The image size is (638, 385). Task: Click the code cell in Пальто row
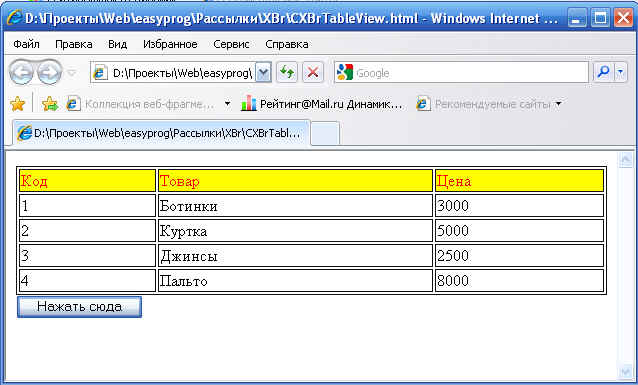tap(87, 280)
